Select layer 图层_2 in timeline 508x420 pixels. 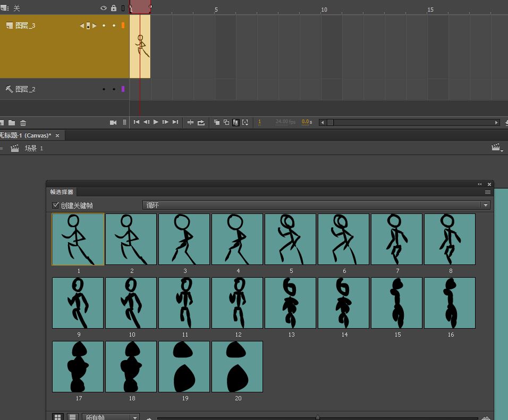tap(26, 89)
